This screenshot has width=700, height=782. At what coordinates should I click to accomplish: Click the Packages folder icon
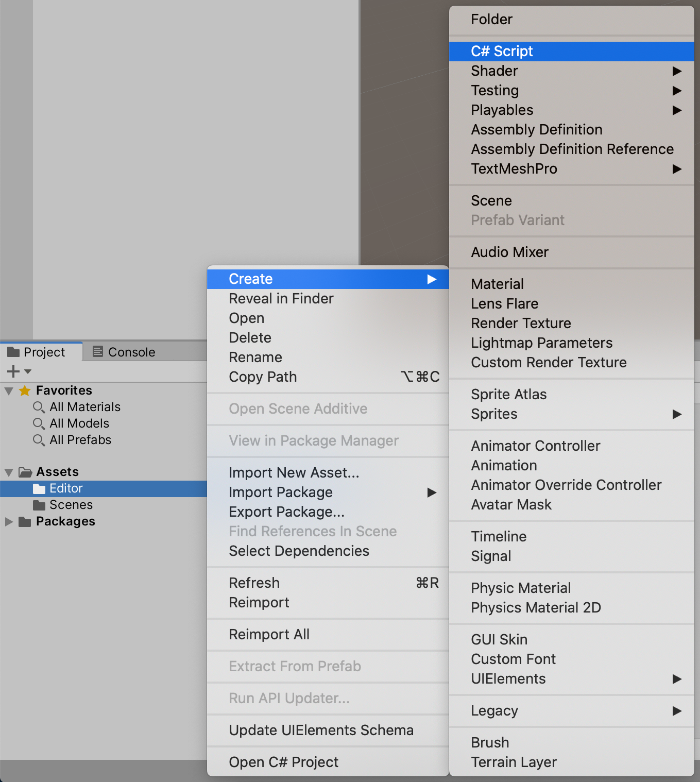tap(25, 521)
